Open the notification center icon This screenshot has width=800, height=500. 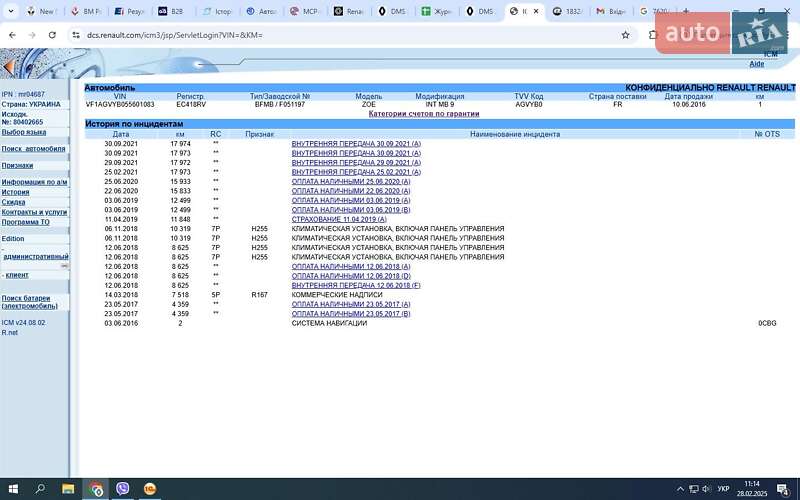[x=783, y=489]
